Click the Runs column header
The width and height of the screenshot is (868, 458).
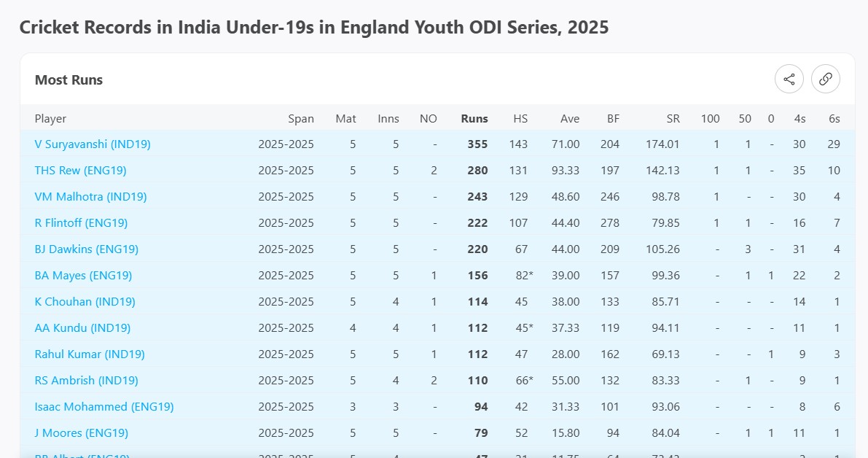[x=474, y=119]
